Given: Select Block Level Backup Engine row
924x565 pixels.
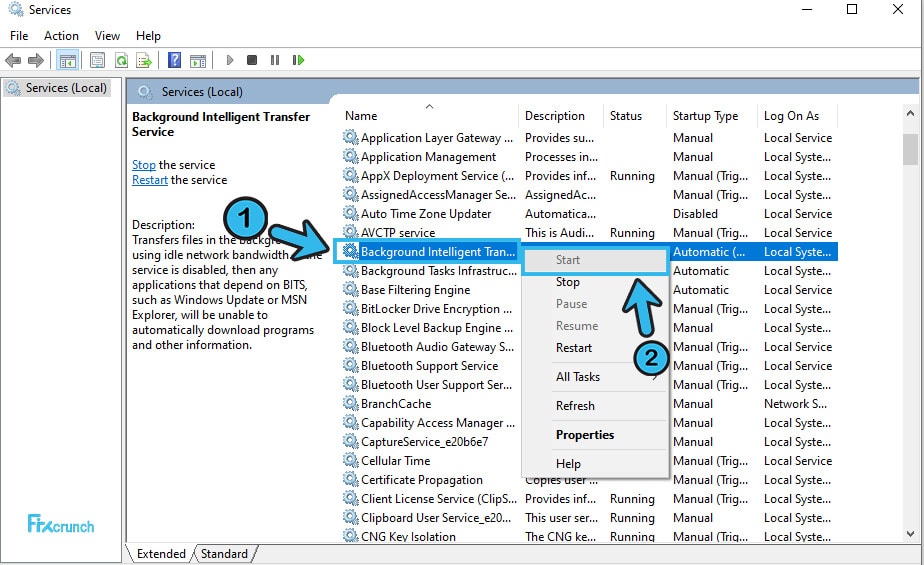Looking at the screenshot, I should (x=588, y=328).
